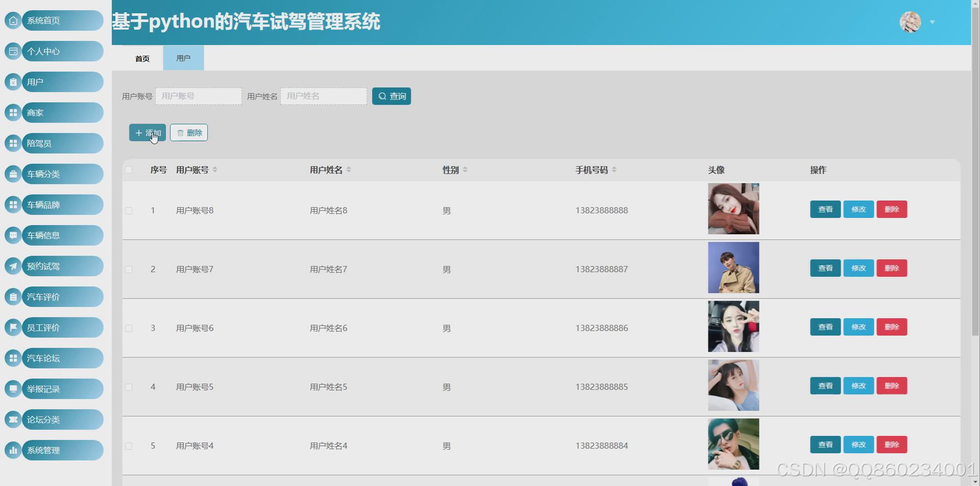This screenshot has height=486, width=980.
Task: Click the 个人中心 sidebar icon
Action: click(13, 51)
